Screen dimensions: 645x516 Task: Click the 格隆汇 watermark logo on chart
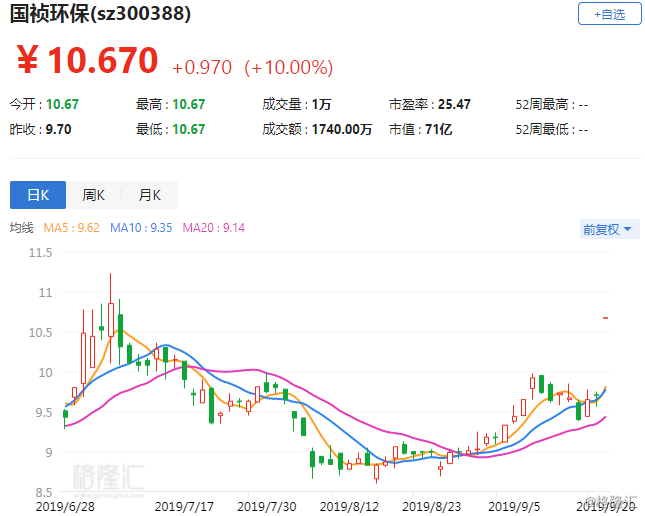[x=109, y=479]
